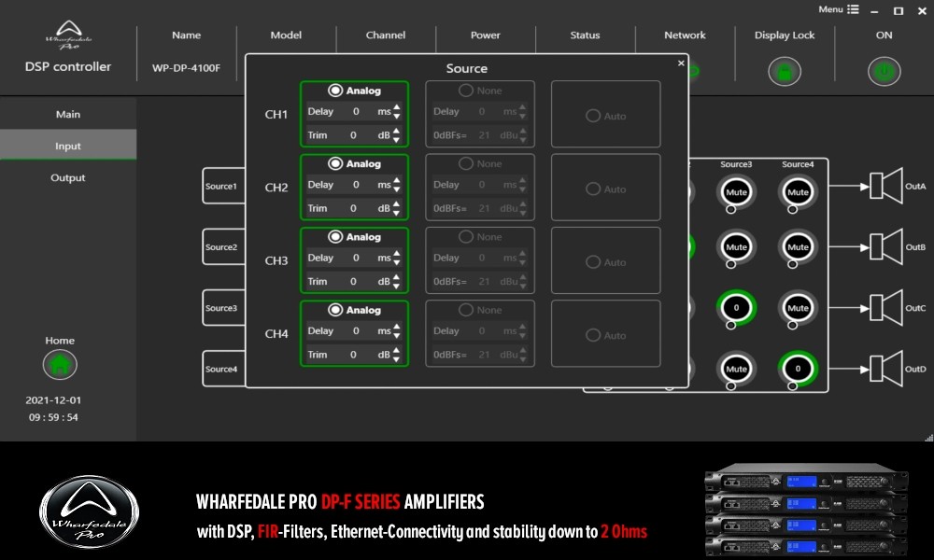Select Analog radio button for CH1

point(335,91)
